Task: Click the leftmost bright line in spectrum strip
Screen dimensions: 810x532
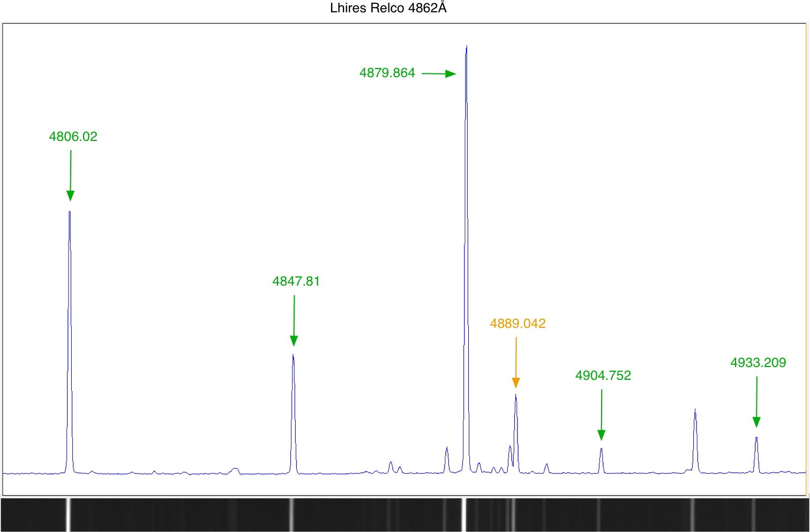Action: point(68,515)
